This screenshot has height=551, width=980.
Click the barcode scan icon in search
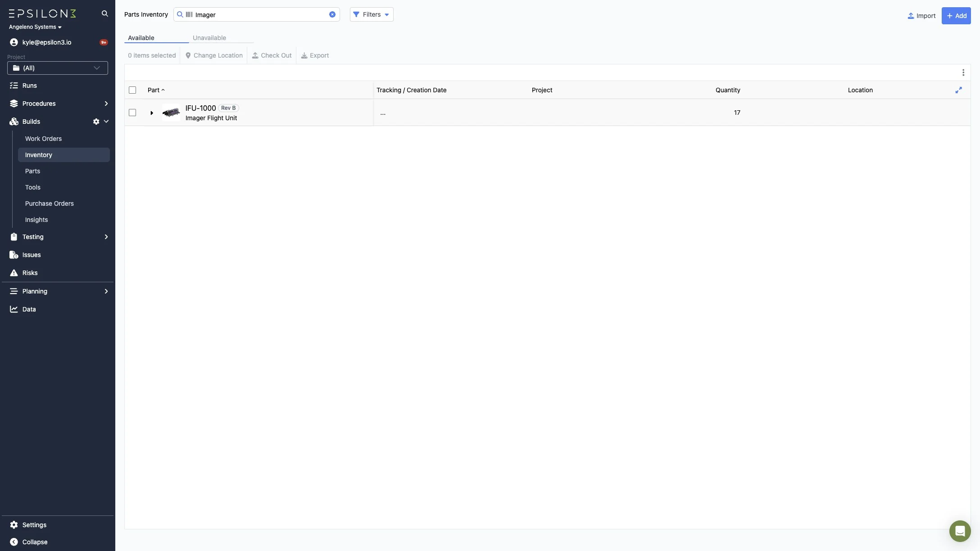coord(189,14)
